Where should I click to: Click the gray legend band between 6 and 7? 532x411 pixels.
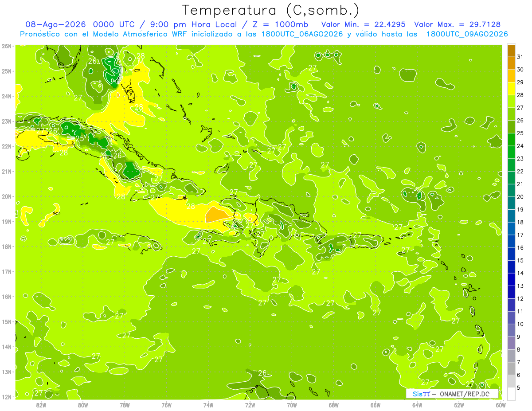511,368
